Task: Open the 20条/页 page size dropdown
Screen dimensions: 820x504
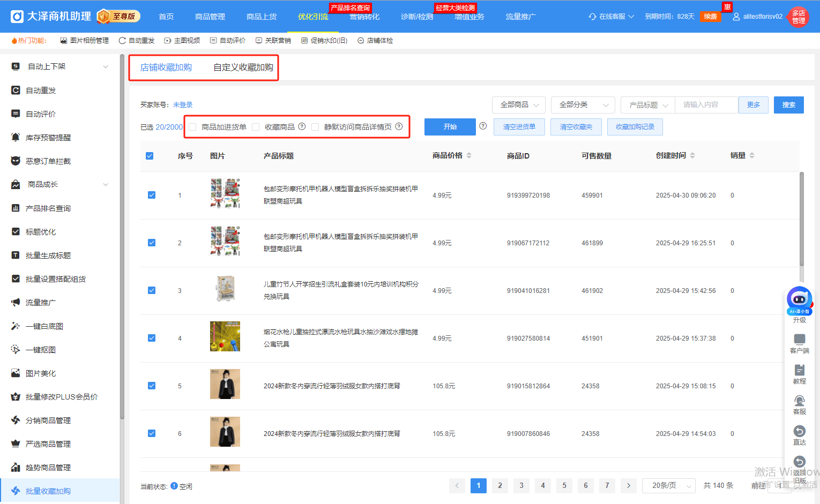Action: (668, 486)
